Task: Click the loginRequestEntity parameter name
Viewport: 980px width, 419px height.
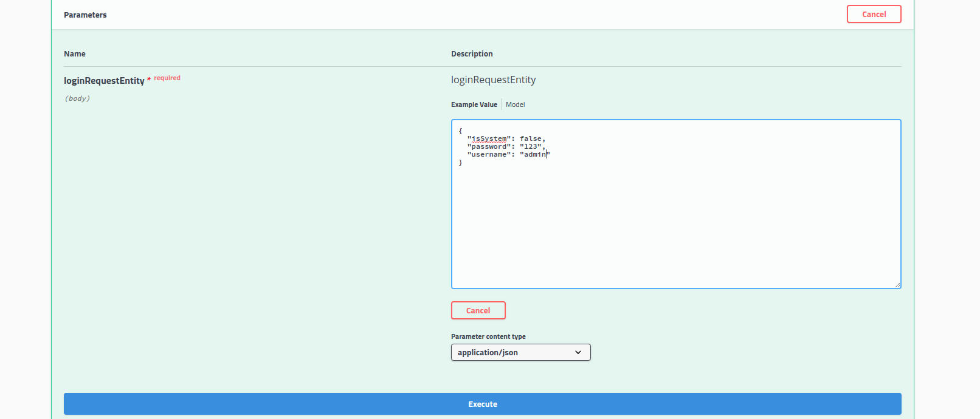Action: click(x=104, y=81)
